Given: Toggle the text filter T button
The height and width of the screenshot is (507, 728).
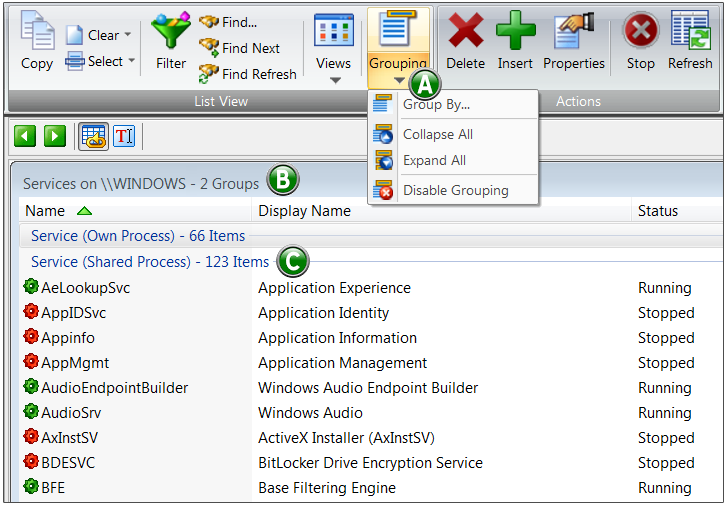Looking at the screenshot, I should tap(124, 135).
